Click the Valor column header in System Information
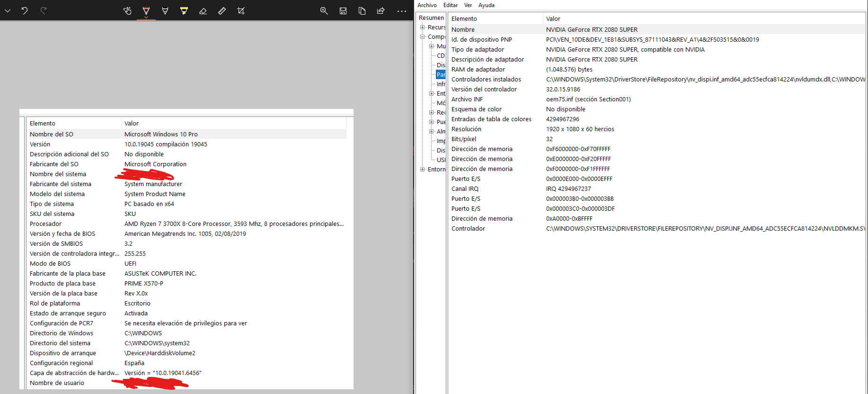The image size is (868, 394). (553, 18)
